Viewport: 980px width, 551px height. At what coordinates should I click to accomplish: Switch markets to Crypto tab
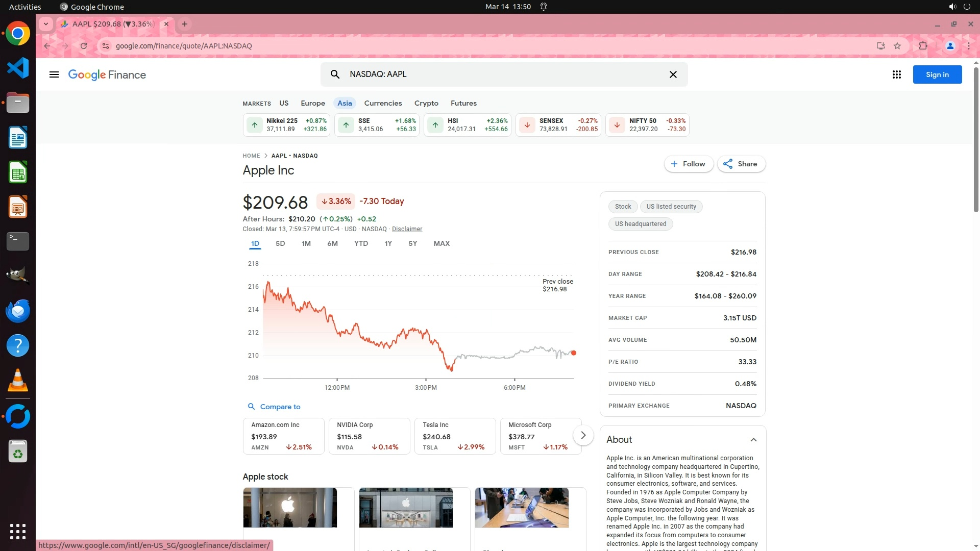click(x=426, y=103)
